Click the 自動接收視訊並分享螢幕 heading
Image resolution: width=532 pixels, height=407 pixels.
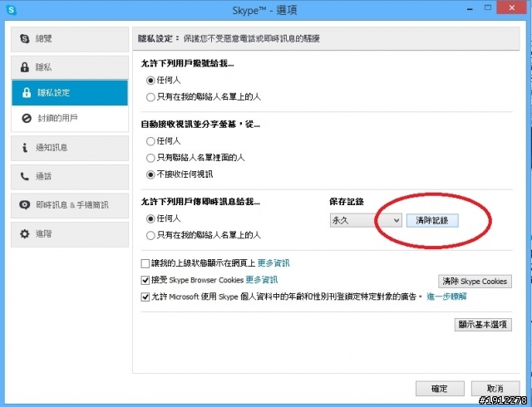point(200,125)
